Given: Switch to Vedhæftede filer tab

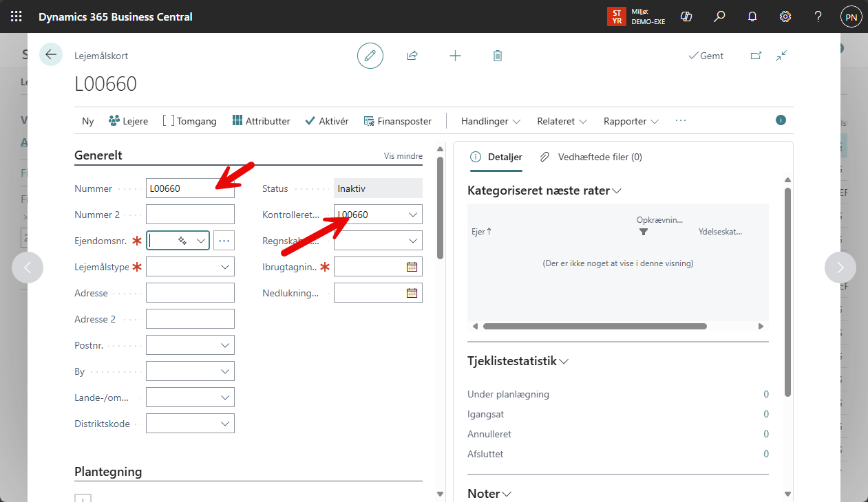Looking at the screenshot, I should (591, 157).
